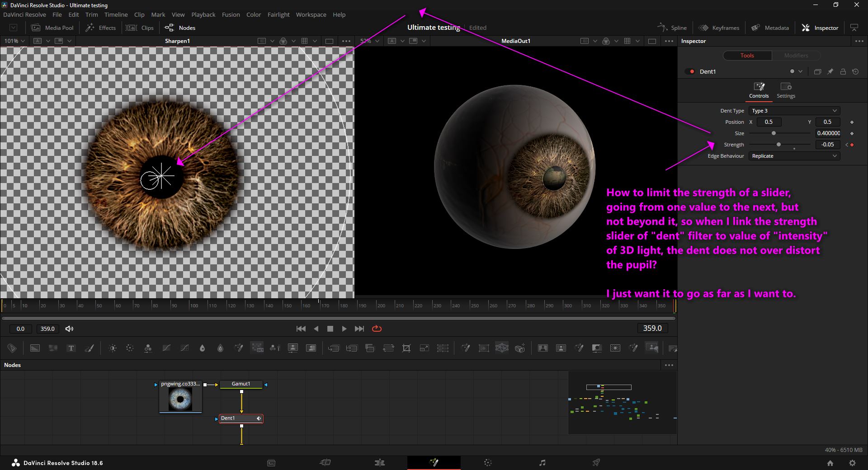Select the Gamut1 node
This screenshot has width=868, height=470.
tap(241, 384)
